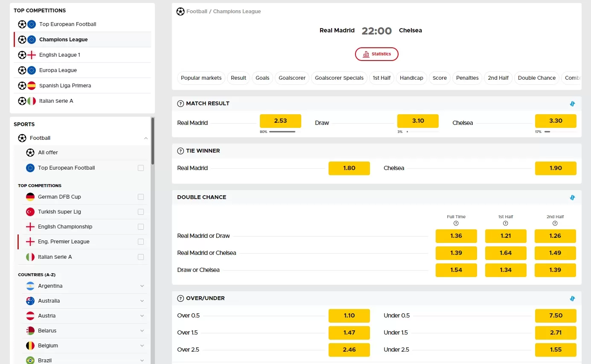Click the blue stats icon in MATCH RESULT header
The height and width of the screenshot is (364, 591).
coord(572,104)
